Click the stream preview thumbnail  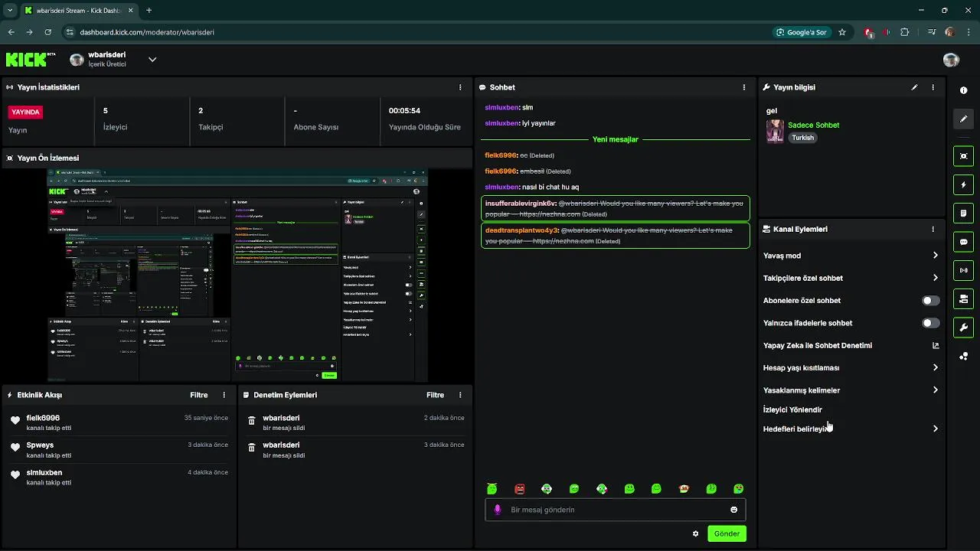(x=237, y=275)
